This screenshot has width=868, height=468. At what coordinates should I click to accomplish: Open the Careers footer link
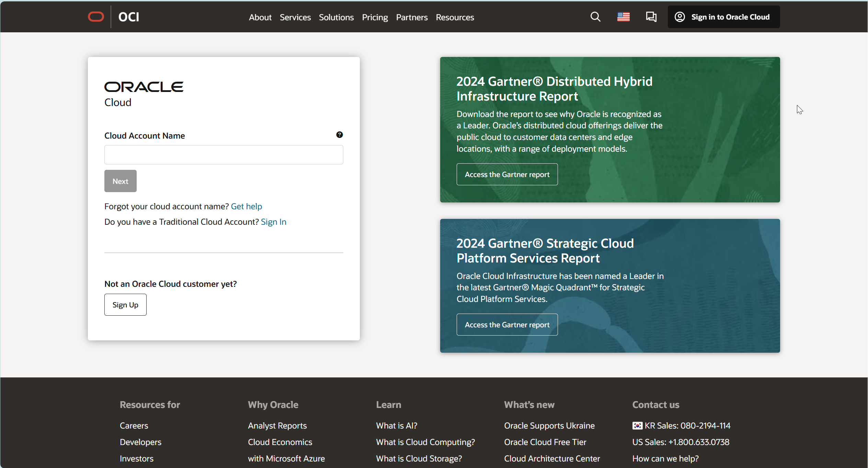coord(134,425)
